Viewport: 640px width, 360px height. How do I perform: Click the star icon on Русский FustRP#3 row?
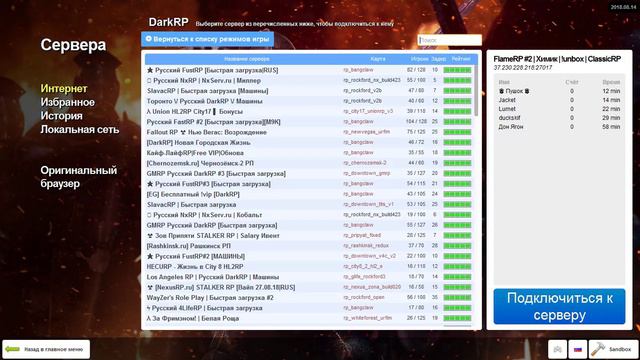pos(150,184)
